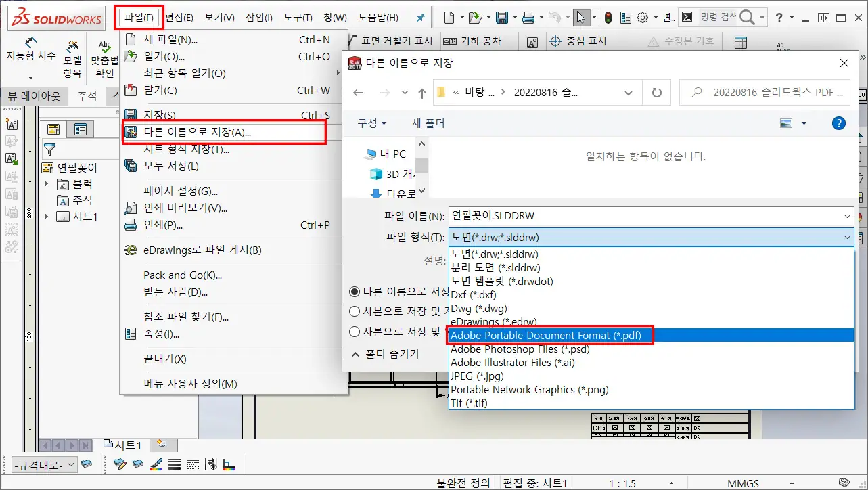Click the Geometric Tolerance tool (기하 공차)

point(472,41)
